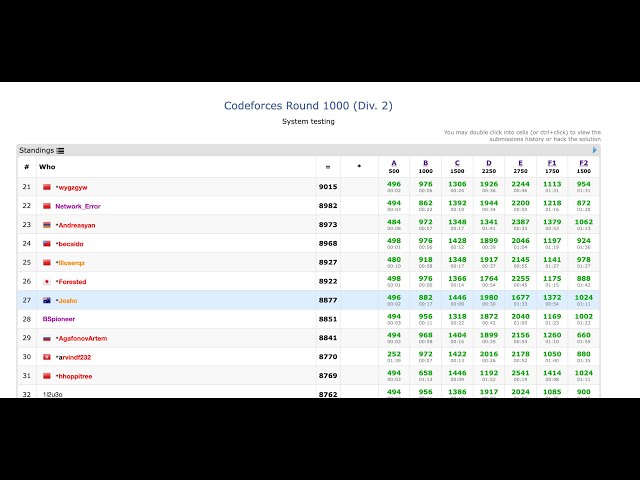Viewport: 640px width, 480px height.
Task: Open problem D from table header
Action: click(489, 163)
